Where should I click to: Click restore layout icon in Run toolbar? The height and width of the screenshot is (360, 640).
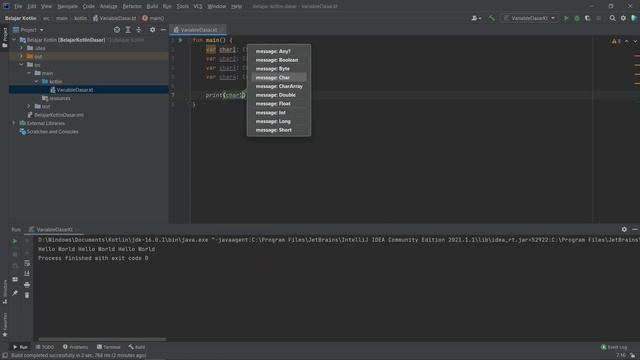pos(15,279)
